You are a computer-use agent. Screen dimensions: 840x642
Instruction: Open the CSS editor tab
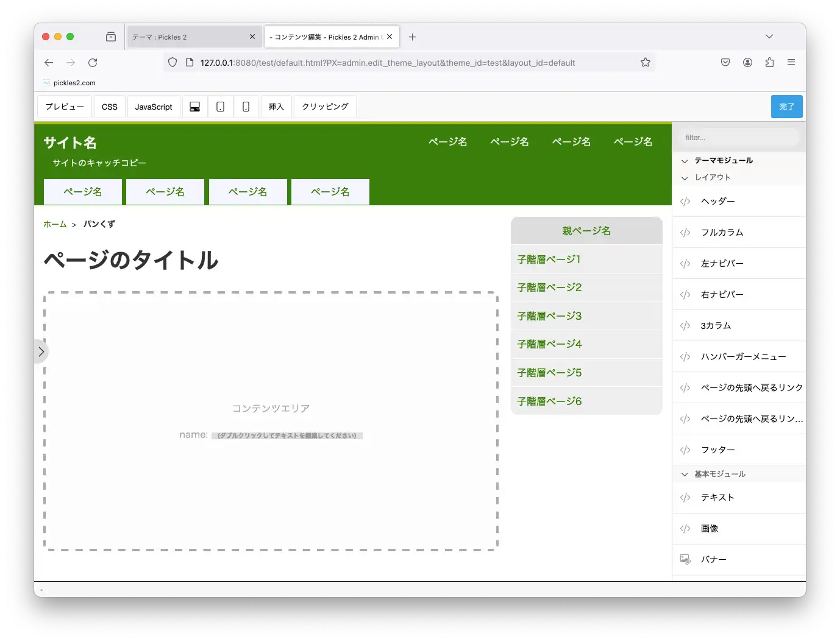[x=110, y=107]
